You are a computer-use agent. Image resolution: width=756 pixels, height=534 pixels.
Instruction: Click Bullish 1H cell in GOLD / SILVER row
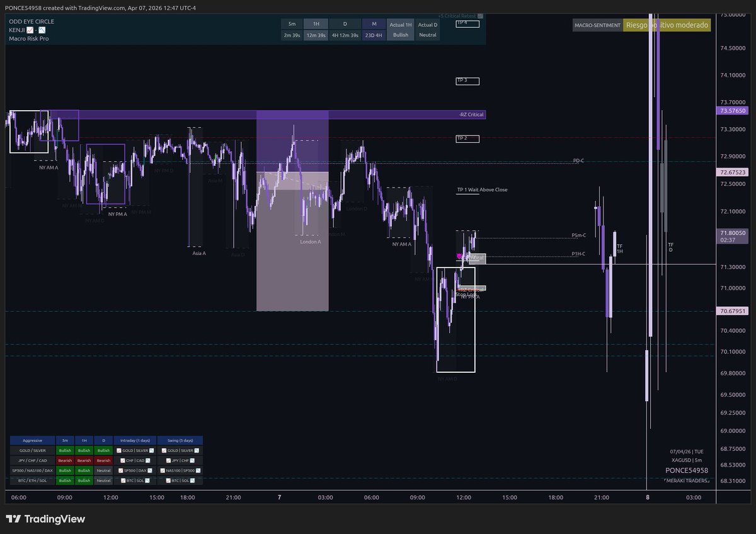tap(84, 450)
